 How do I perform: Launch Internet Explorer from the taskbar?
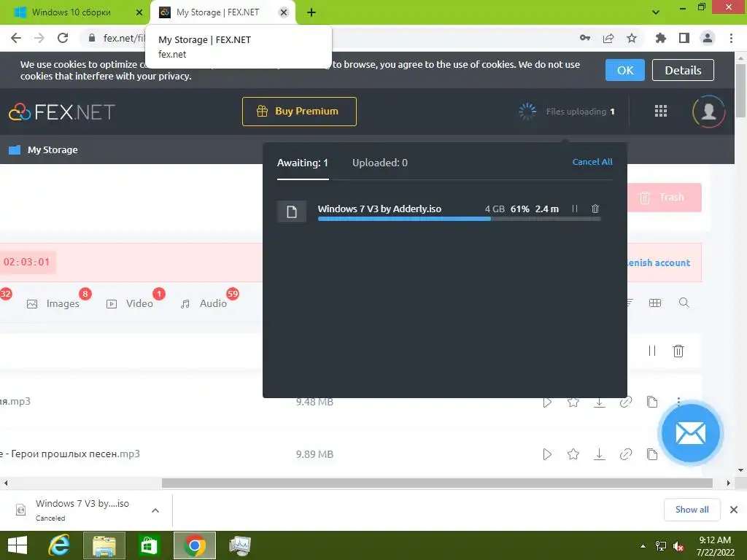click(x=59, y=545)
